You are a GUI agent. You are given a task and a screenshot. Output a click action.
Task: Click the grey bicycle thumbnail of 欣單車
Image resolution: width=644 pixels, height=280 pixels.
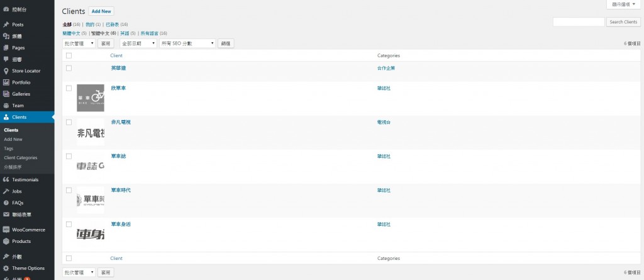91,98
